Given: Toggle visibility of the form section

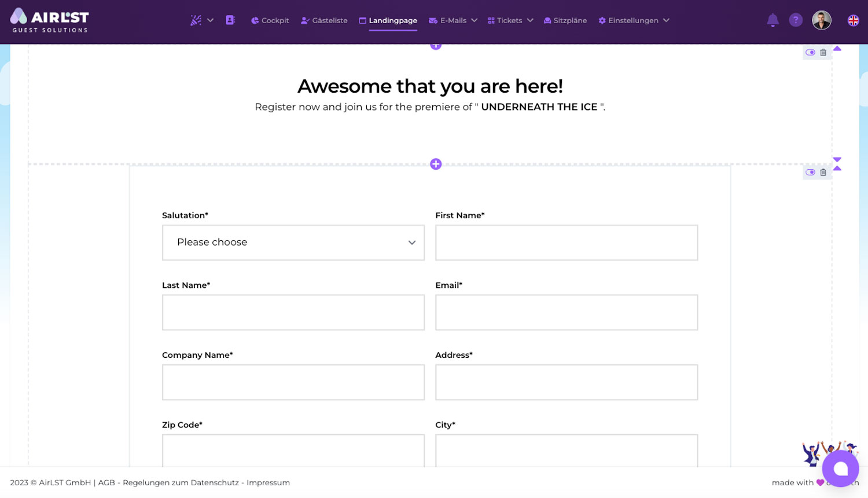Looking at the screenshot, I should click(x=810, y=173).
